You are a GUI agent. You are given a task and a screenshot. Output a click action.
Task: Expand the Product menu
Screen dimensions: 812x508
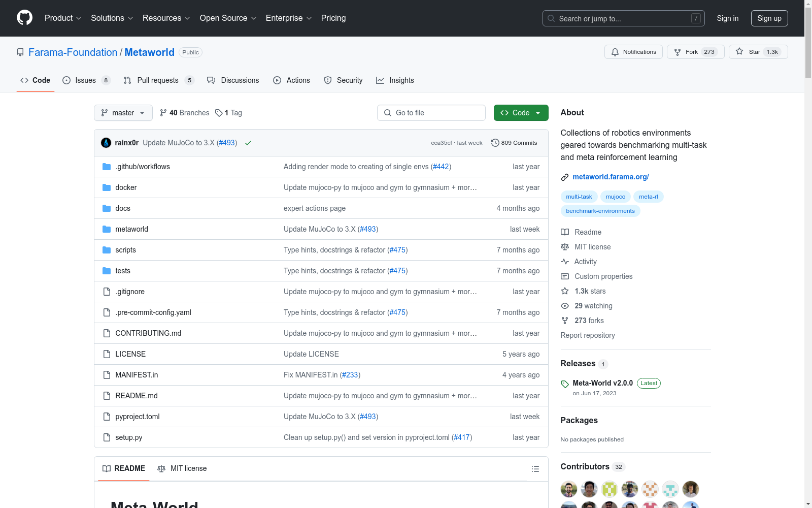(x=63, y=18)
